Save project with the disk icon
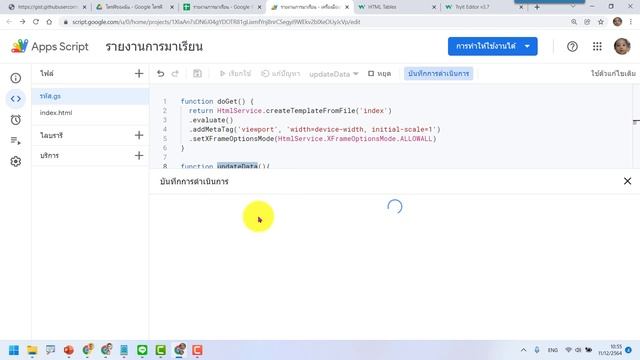640x360 pixels. [197, 73]
